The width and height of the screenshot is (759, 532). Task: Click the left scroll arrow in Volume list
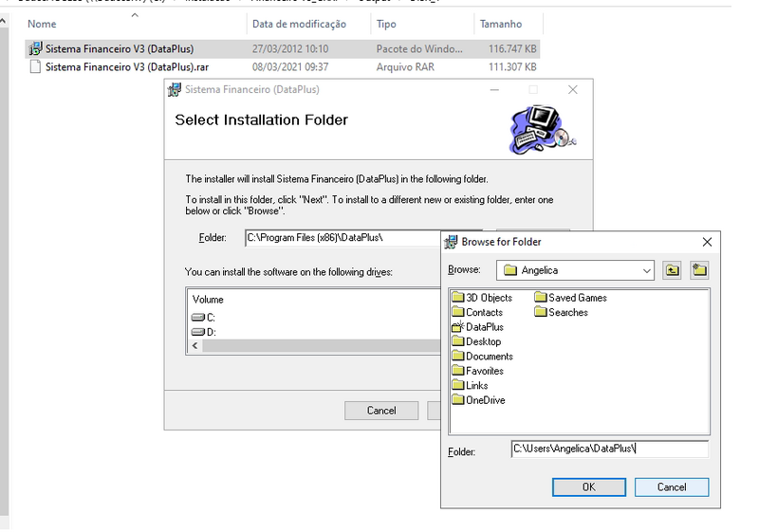pos(194,345)
